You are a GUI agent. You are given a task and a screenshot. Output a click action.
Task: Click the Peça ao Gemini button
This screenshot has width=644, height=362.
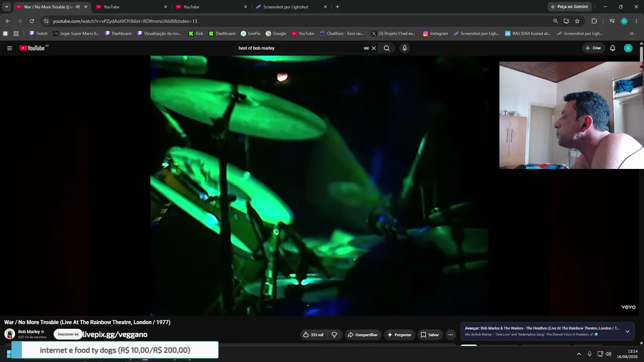coord(569,7)
